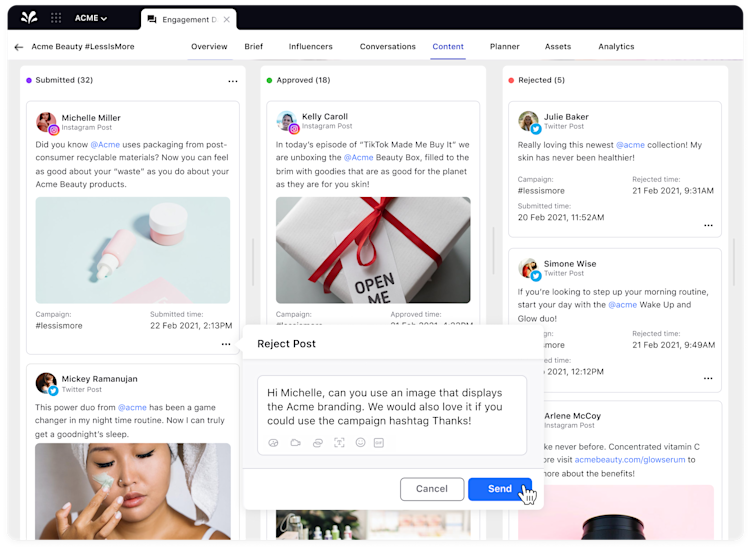Close the Engagement tab
Viewport: 750px width, 549px height.
227,20
